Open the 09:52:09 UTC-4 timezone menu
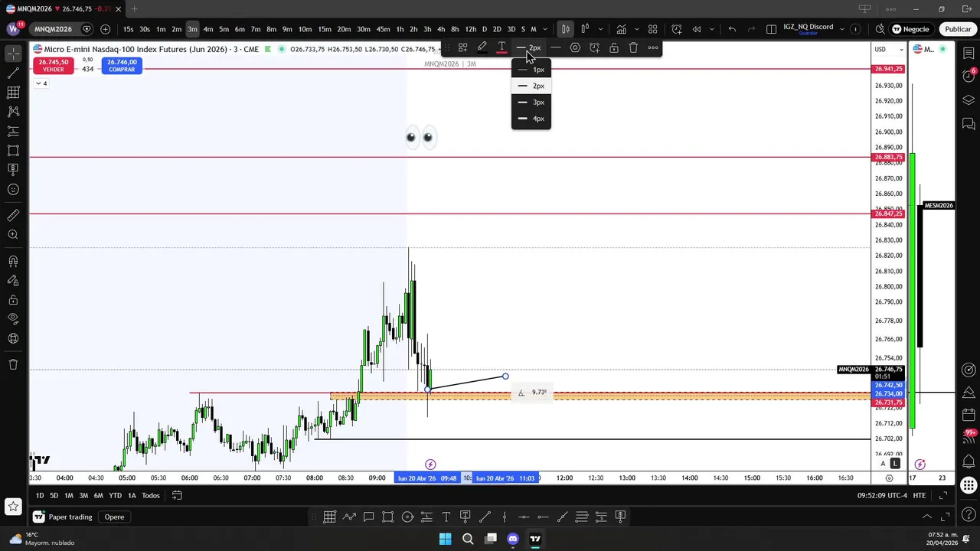Screen dimensions: 980x551 (882, 496)
